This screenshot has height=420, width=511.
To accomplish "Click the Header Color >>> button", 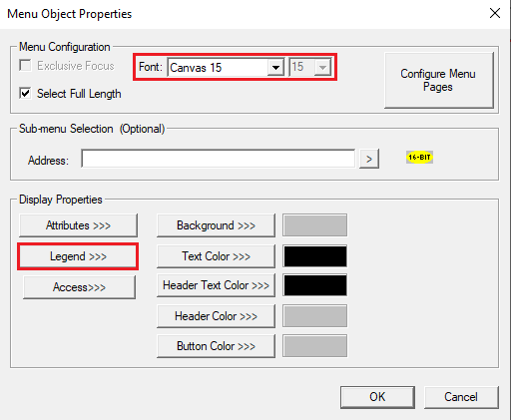I will (216, 316).
